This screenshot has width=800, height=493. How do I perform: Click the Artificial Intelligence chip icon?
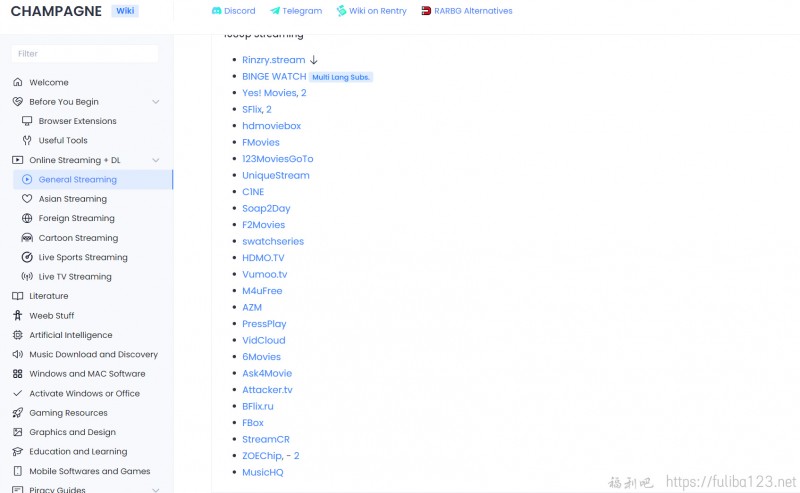pos(17,335)
